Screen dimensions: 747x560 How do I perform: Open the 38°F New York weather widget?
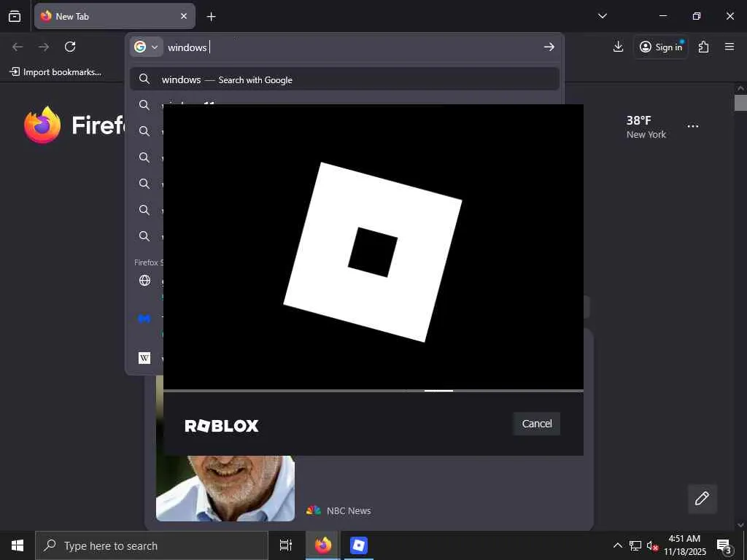pos(646,127)
